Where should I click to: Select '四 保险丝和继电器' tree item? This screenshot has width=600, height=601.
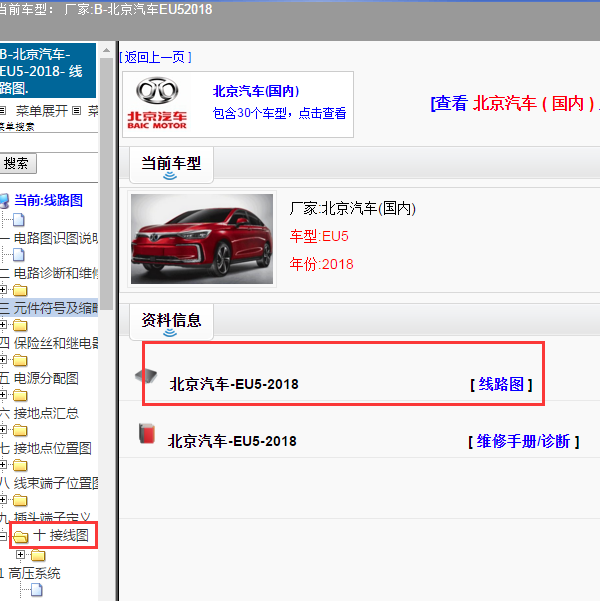[49, 343]
